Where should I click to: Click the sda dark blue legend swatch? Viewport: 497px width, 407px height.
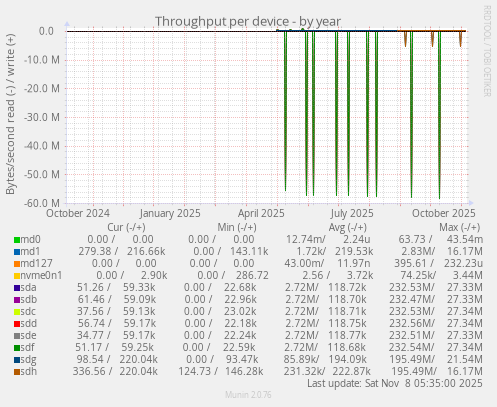click(x=17, y=288)
